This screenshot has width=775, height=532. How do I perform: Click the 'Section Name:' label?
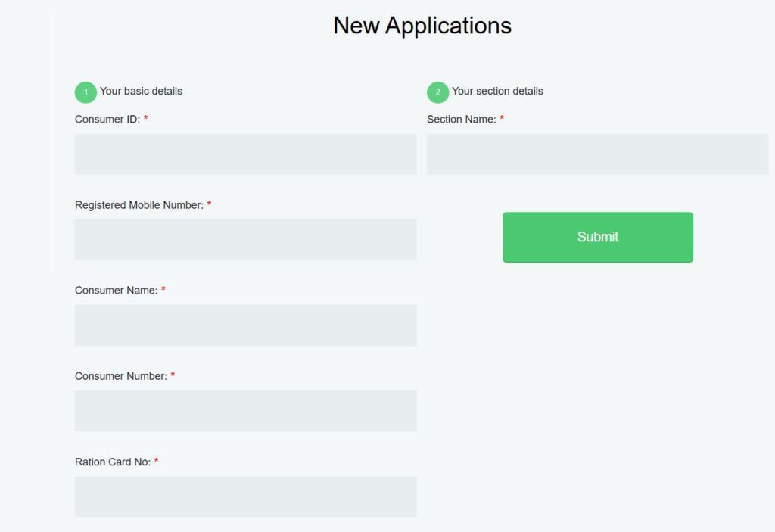coord(461,119)
